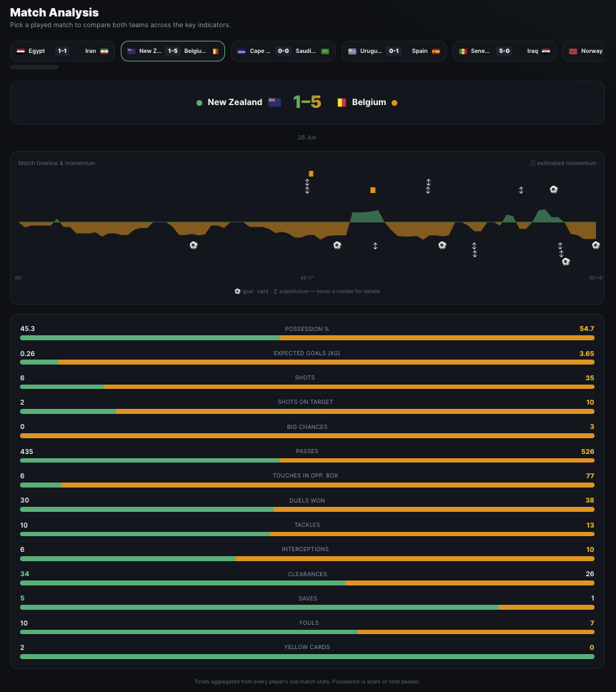Click the top substitution arrow under the first yellow card
Image resolution: width=616 pixels, height=692 pixels.
pyautogui.click(x=307, y=182)
